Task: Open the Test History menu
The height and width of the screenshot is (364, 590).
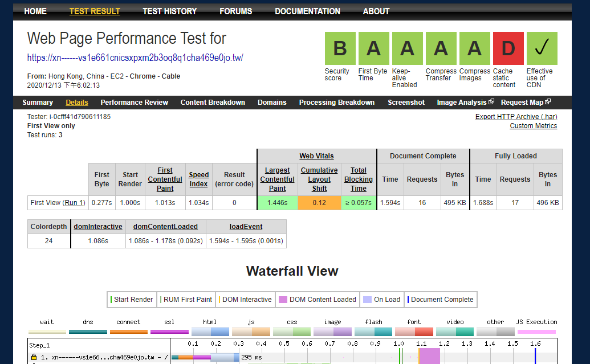Action: 169,11
